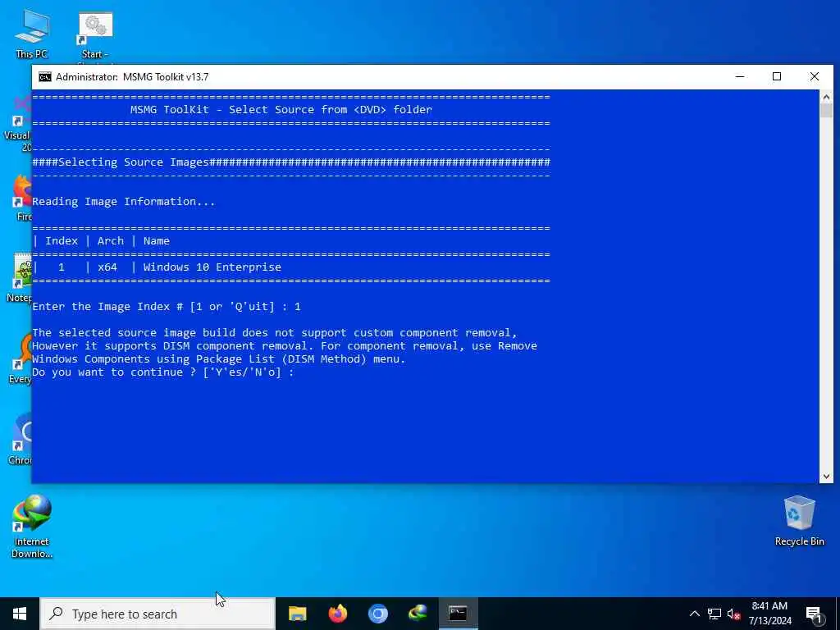Viewport: 840px width, 630px height.
Task: Open the Recycle Bin
Action: (799, 521)
